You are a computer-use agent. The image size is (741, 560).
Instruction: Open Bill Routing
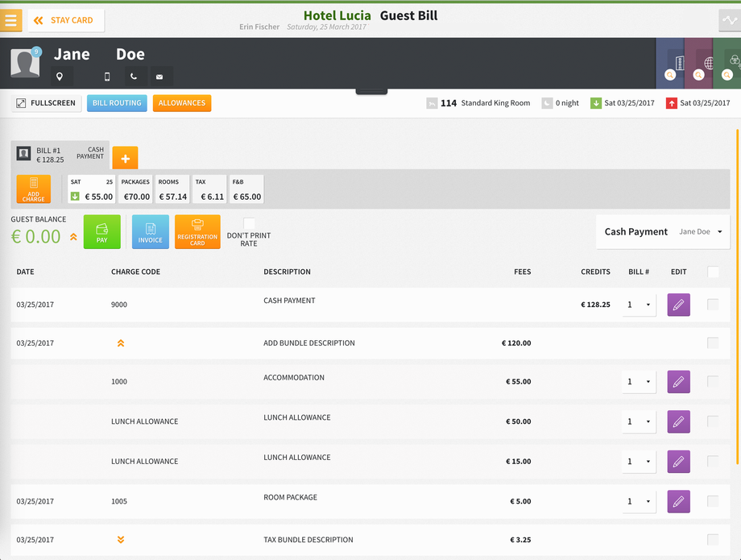pyautogui.click(x=117, y=103)
